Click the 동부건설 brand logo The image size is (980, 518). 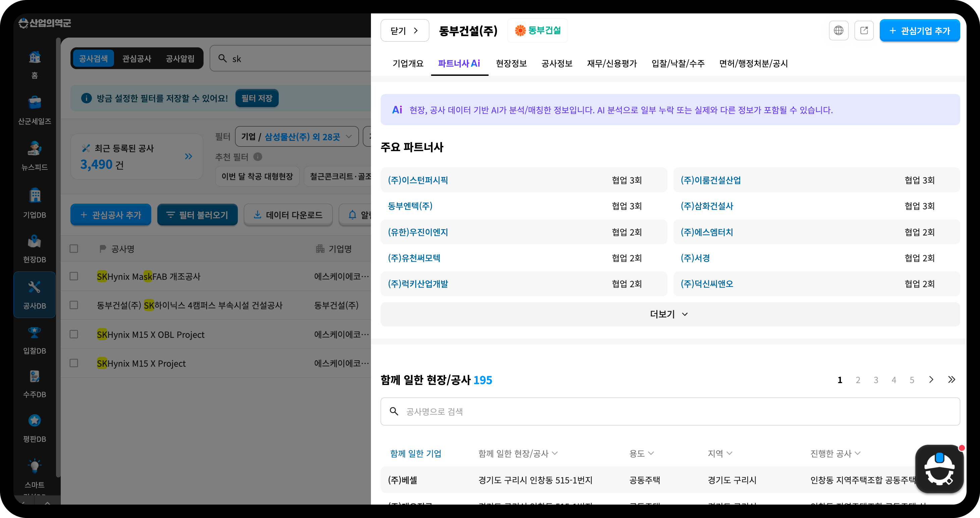(538, 31)
